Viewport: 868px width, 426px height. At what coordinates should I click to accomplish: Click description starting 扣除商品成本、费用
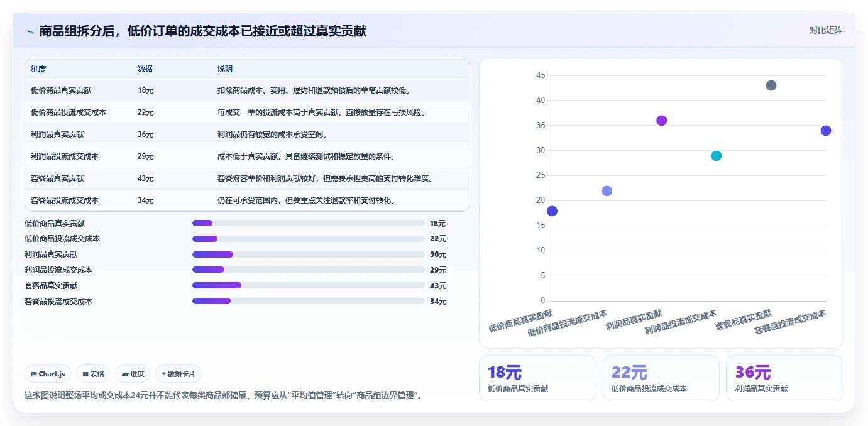point(314,90)
